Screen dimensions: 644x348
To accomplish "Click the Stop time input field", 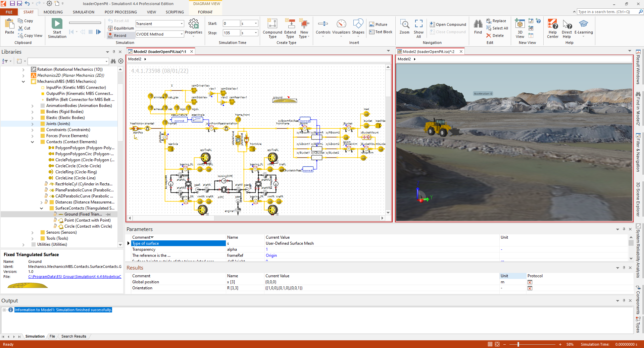I will pos(231,33).
